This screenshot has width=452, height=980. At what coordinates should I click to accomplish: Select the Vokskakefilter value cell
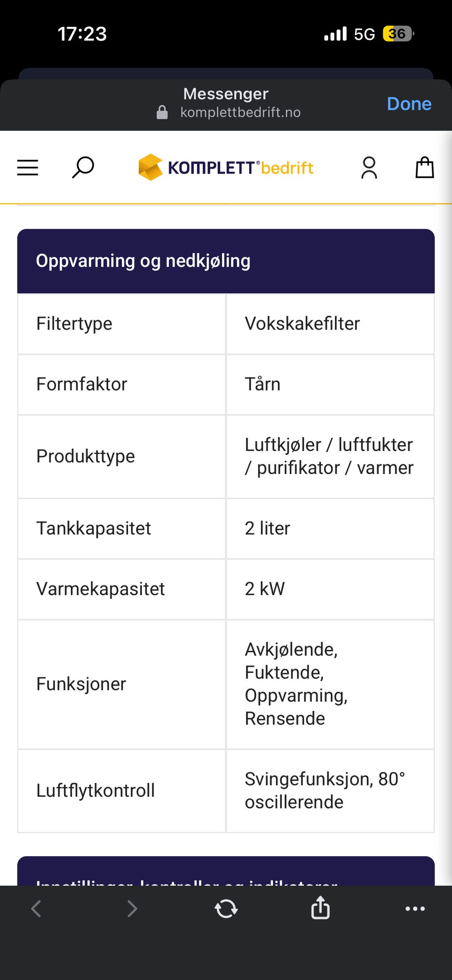click(330, 324)
